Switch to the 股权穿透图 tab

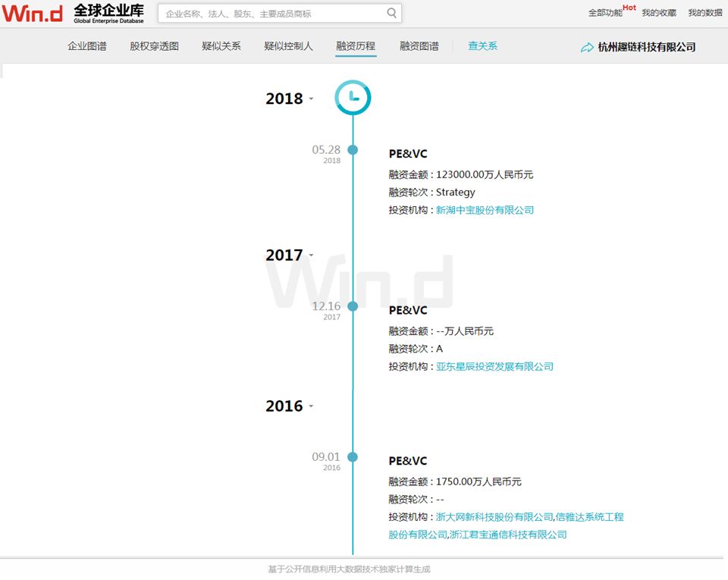tap(154, 46)
